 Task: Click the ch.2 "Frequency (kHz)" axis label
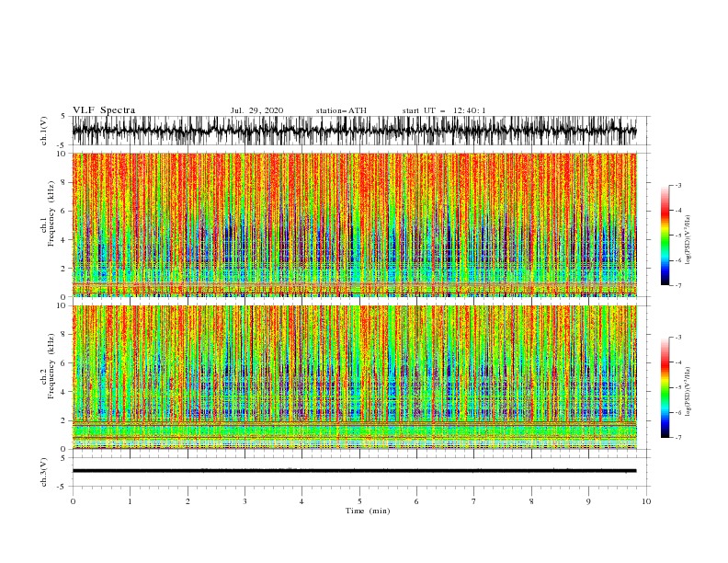tap(51, 366)
